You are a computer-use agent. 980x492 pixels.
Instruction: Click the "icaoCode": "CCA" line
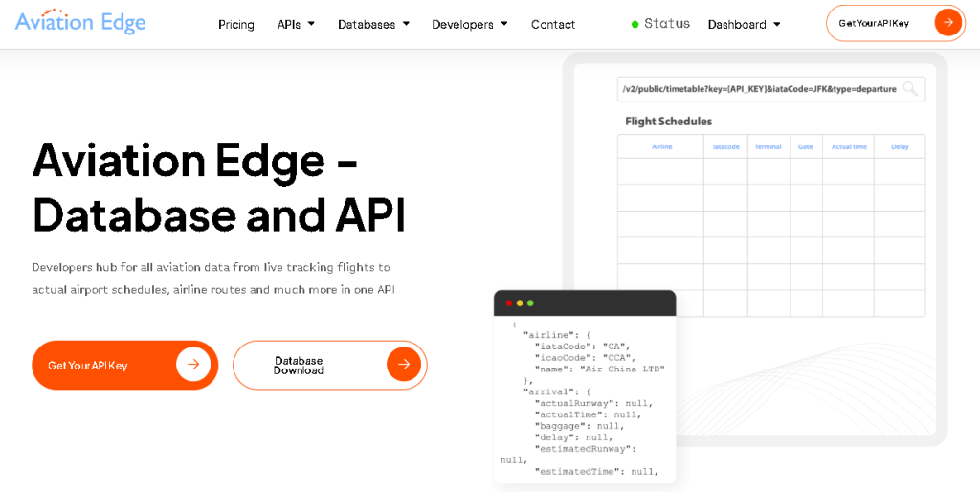click(x=587, y=358)
